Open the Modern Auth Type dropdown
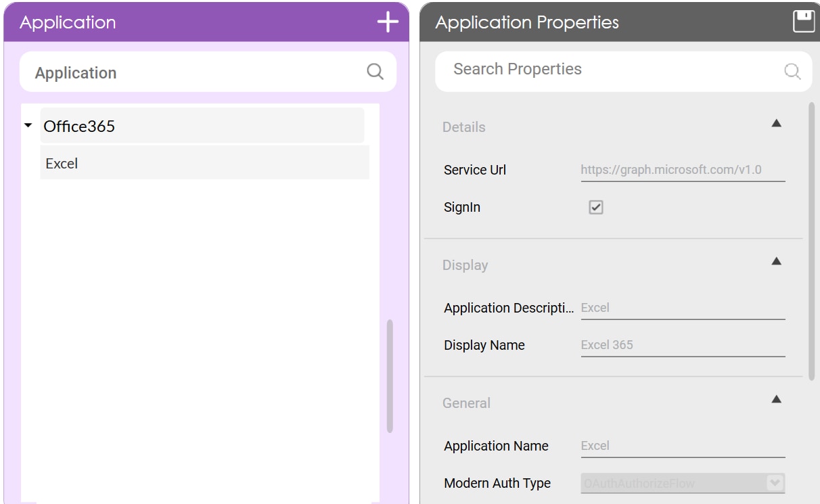The height and width of the screenshot is (504, 820). click(x=683, y=483)
